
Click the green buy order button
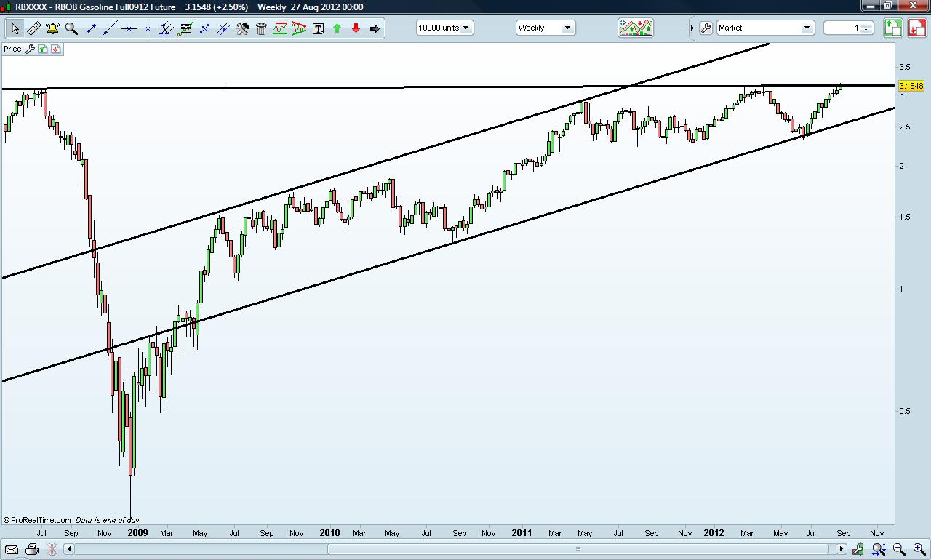point(893,28)
